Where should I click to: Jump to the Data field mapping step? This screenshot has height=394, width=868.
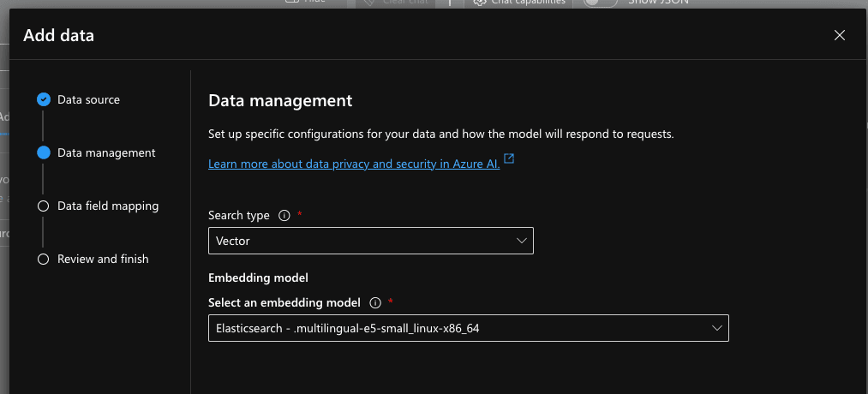[x=108, y=206]
